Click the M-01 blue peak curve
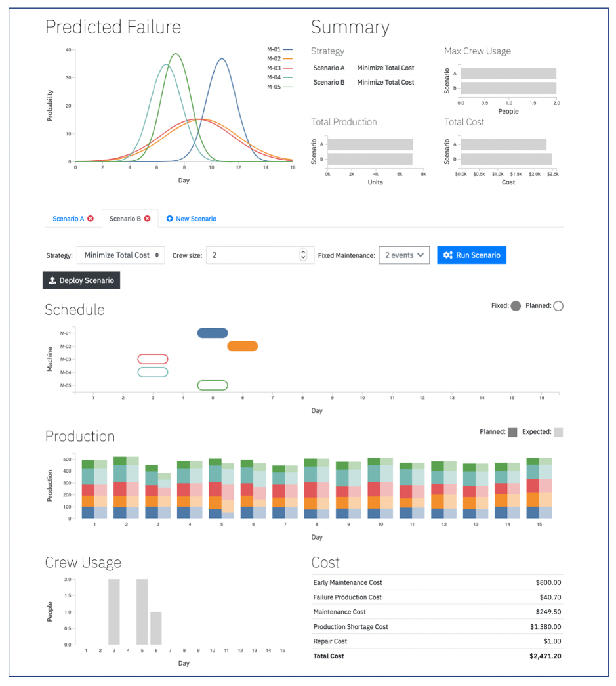 tap(222, 58)
